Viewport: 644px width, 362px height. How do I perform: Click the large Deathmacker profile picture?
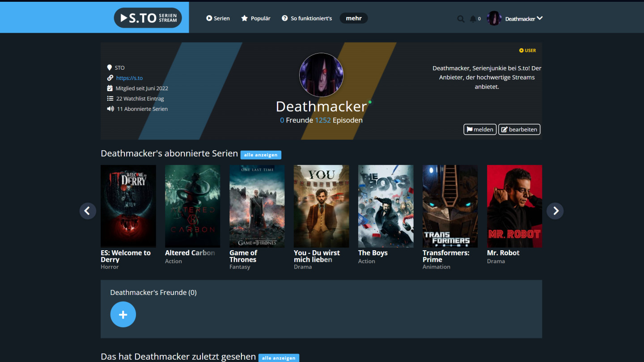[321, 75]
